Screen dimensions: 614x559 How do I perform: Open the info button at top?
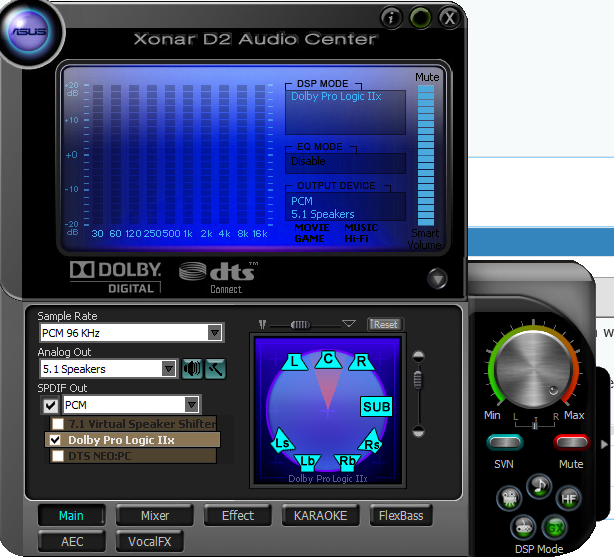click(391, 18)
